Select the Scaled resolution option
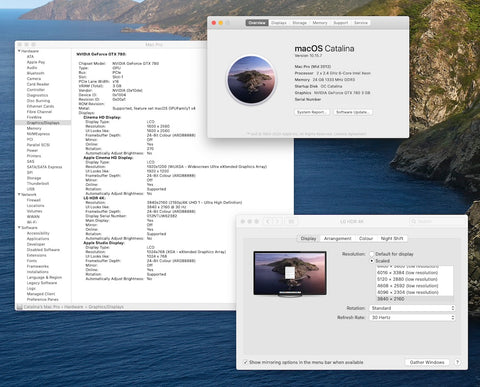Screen dimensions: 480x387 coord(372,261)
